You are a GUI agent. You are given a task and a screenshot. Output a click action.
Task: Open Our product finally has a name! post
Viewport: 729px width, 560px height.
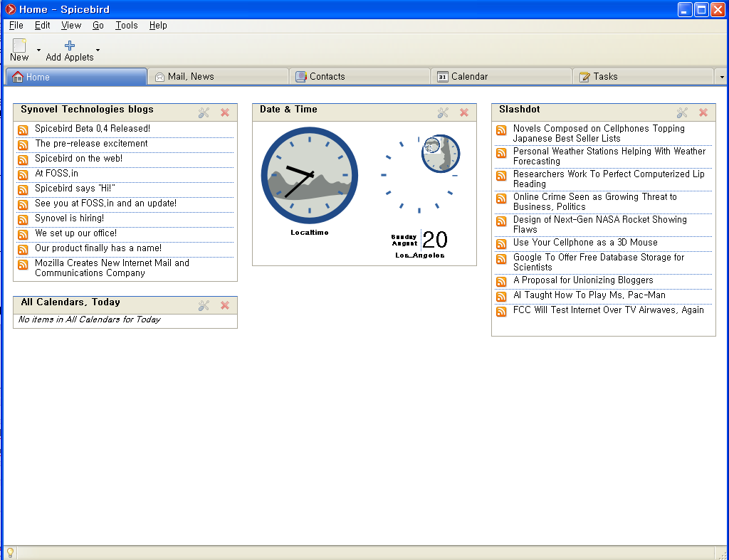[x=98, y=248]
